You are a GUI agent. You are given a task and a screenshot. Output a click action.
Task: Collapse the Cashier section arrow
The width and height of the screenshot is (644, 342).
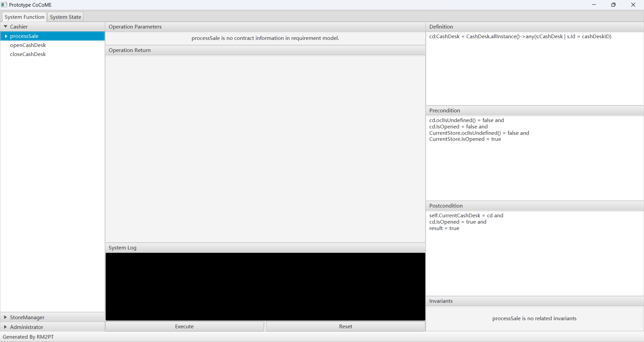pyautogui.click(x=5, y=26)
